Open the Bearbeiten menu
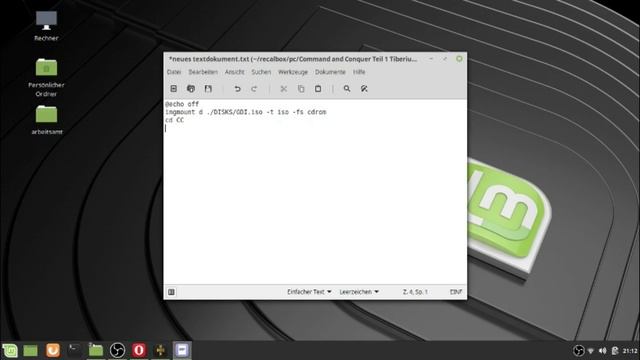This screenshot has width=640, height=360. (203, 72)
